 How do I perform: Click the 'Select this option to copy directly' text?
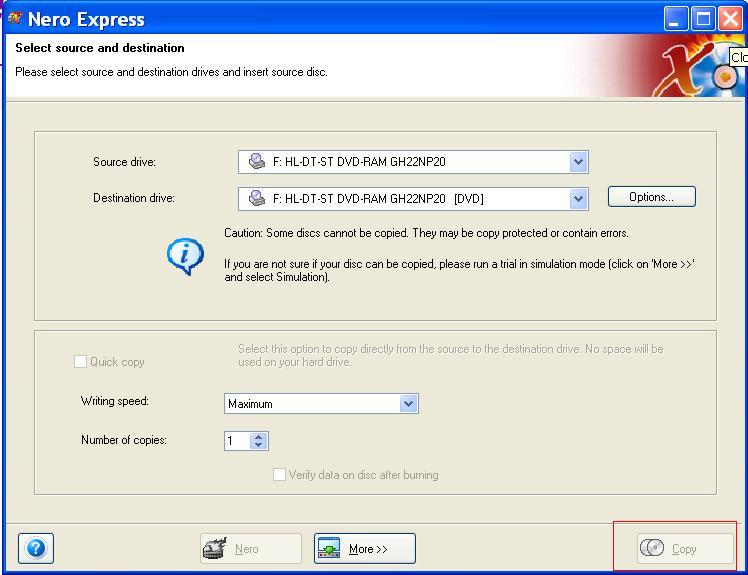point(451,355)
